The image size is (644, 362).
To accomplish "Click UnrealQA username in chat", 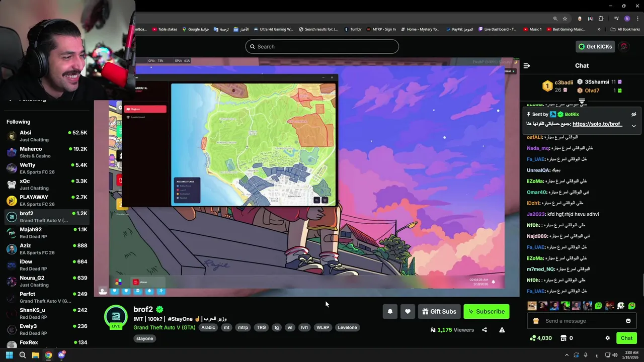I will click(x=538, y=170).
